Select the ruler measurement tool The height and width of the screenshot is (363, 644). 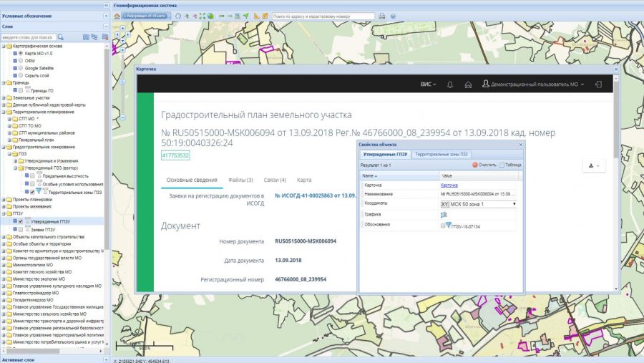pyautogui.click(x=256, y=16)
